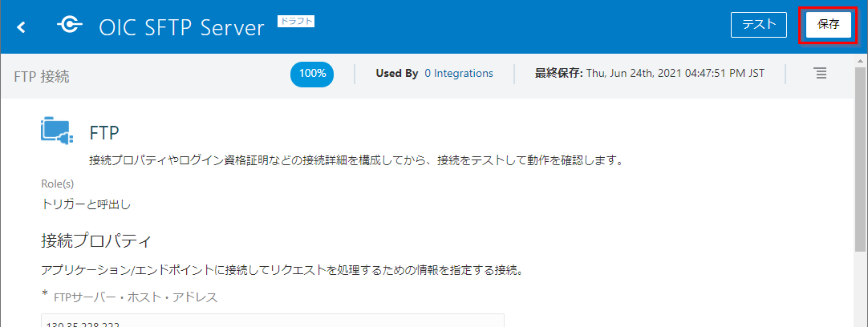This screenshot has height=327, width=868.
Task: Click the FTP adapter icon
Action: click(57, 131)
